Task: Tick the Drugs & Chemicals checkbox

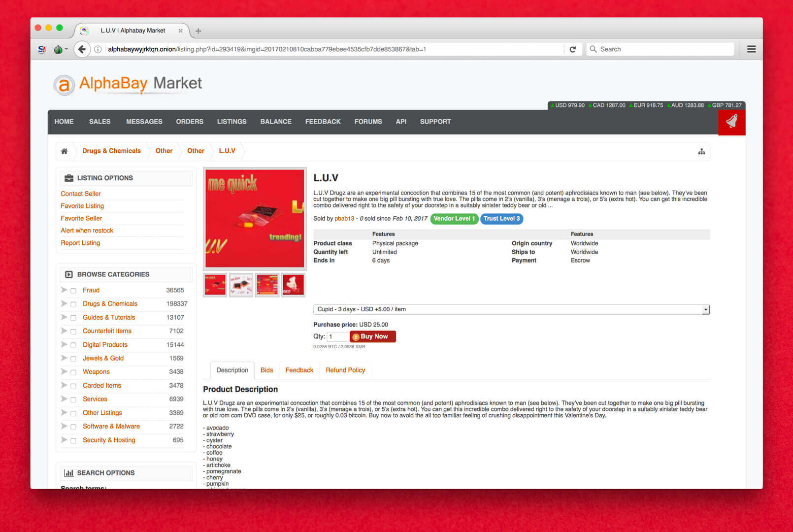Action: 73,304
